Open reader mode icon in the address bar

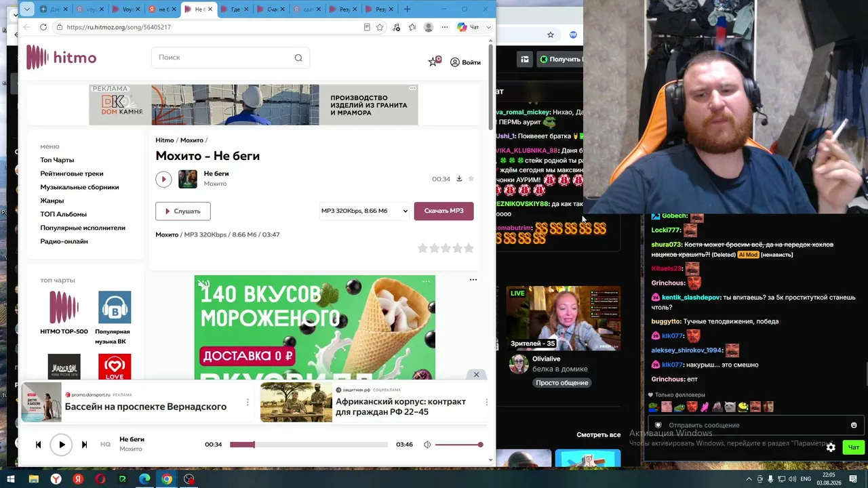367,27
